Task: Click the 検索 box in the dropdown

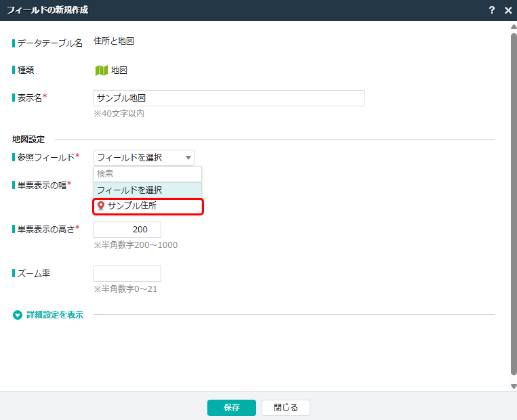Action: point(148,173)
